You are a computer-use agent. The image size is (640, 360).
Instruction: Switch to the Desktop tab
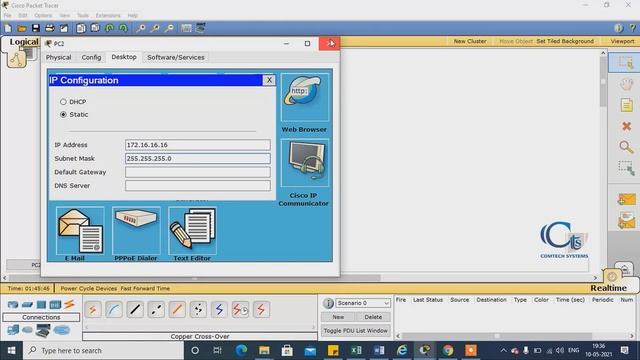(x=124, y=57)
